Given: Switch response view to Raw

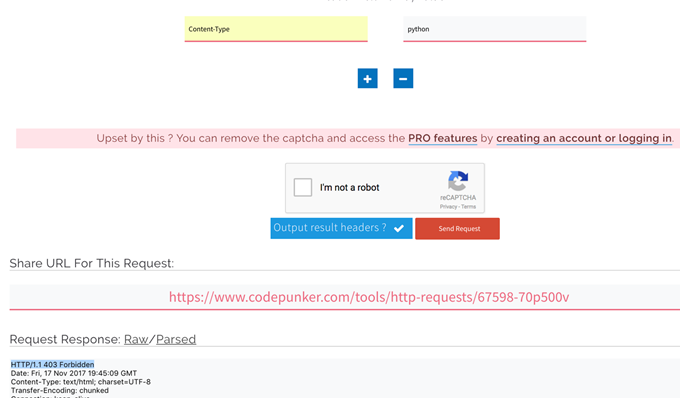Looking at the screenshot, I should (x=136, y=339).
